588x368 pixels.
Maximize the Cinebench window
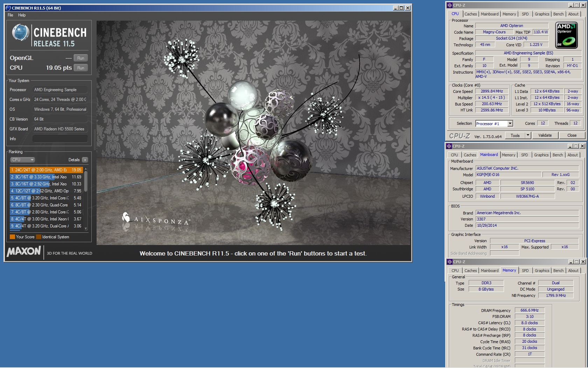401,8
